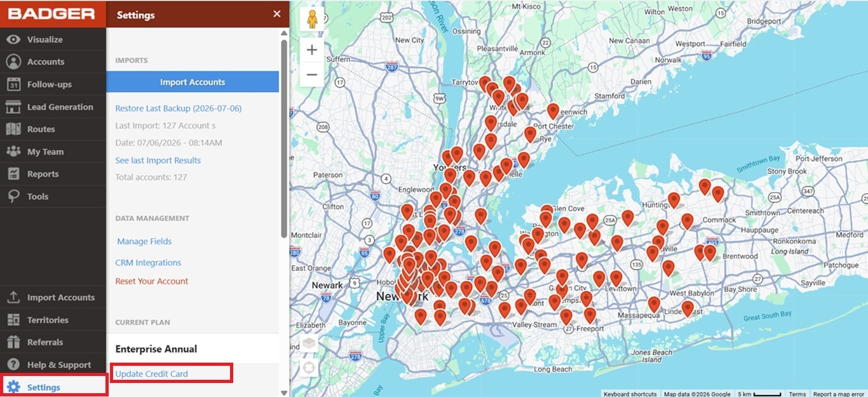Click the Accounts person icon

[x=13, y=62]
